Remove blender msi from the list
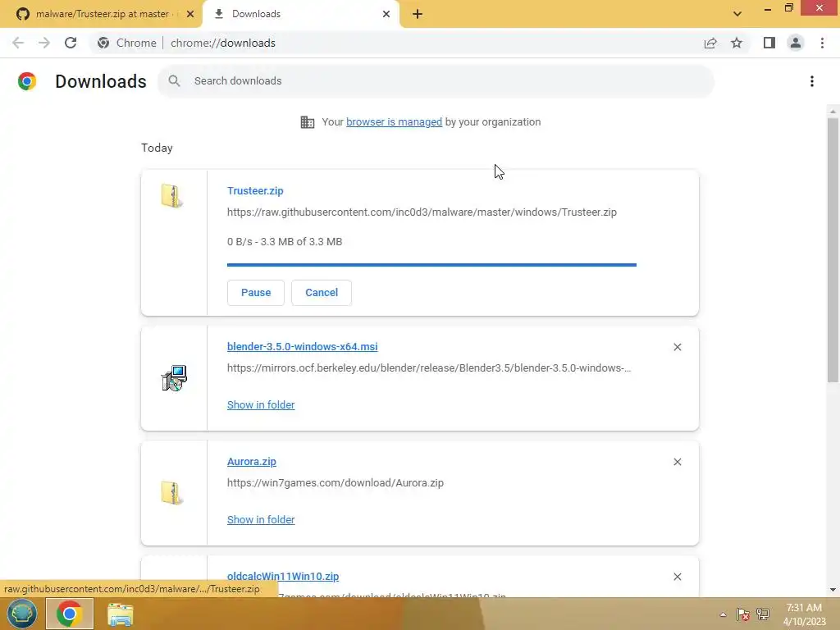The width and height of the screenshot is (840, 630). 677,347
